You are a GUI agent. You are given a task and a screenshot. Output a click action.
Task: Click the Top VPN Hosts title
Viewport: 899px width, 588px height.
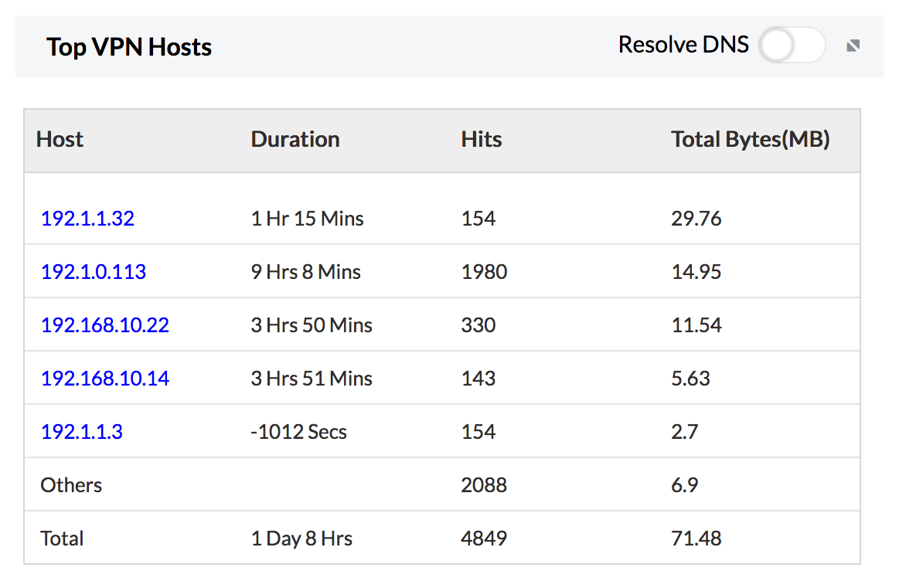click(129, 47)
